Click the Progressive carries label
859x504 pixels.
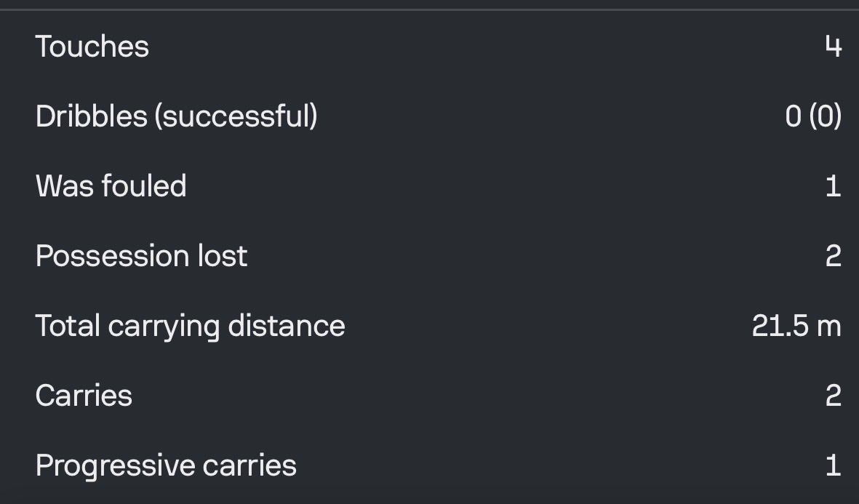pos(166,466)
